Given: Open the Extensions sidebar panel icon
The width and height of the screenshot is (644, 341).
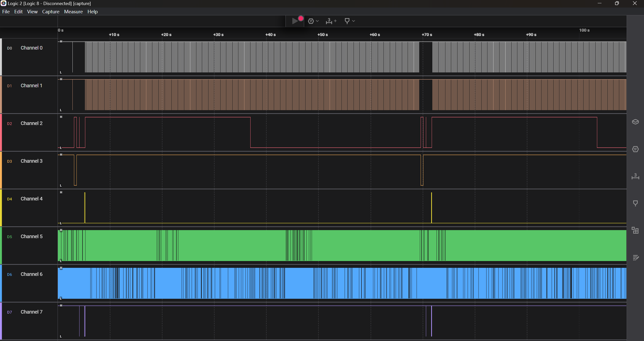Looking at the screenshot, I should [x=635, y=230].
